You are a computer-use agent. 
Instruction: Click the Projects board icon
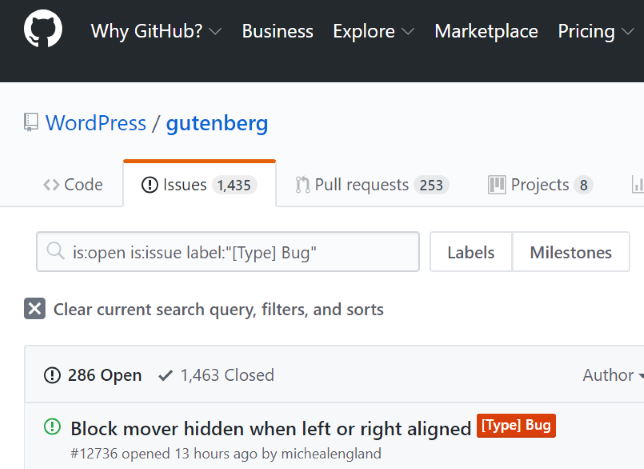[497, 185]
